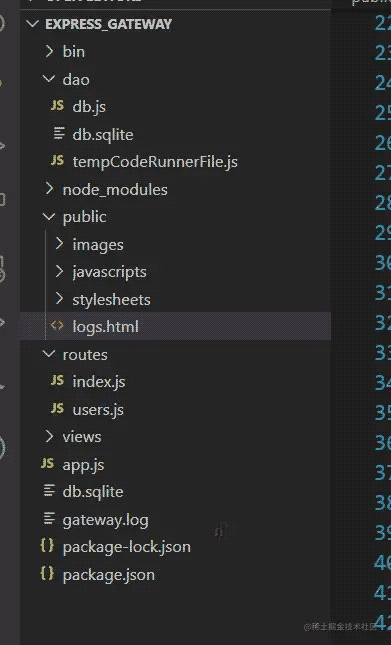Click line number 33 in editor gutter
Image resolution: width=391 pixels, height=645 pixels.
click(382, 353)
